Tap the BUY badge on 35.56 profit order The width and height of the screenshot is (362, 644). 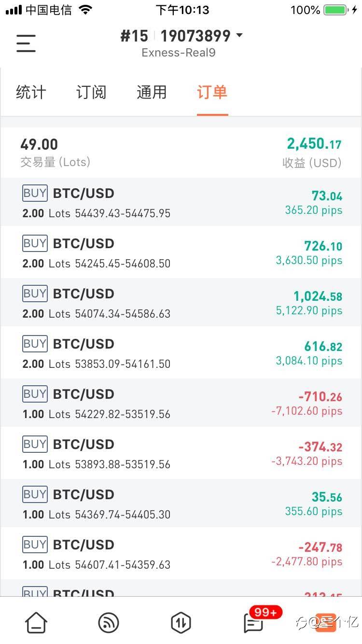pos(35,495)
